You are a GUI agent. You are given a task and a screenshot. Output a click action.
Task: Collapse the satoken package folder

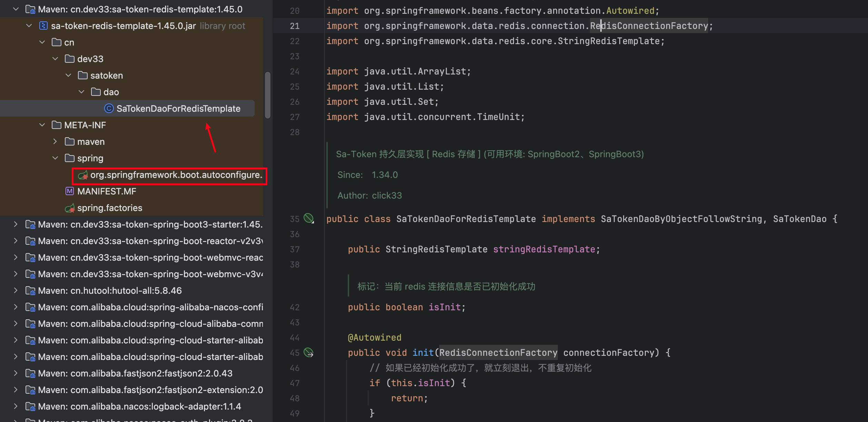coord(68,76)
